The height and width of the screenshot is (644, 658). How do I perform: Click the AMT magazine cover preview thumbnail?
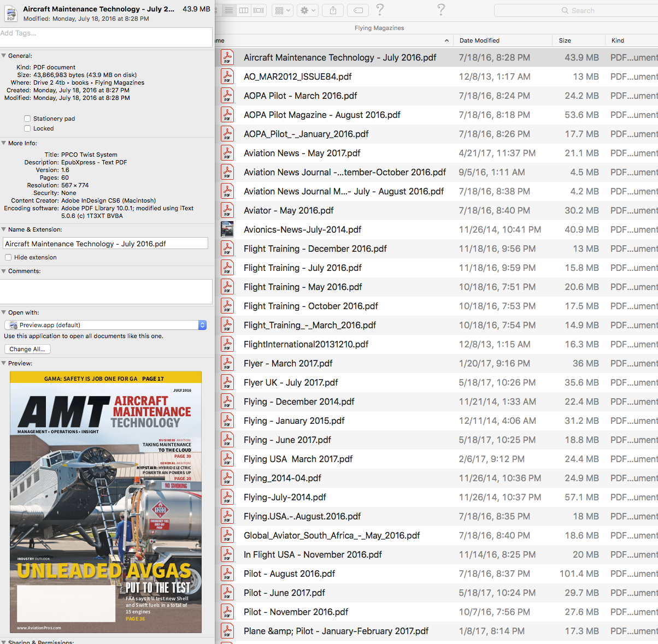pyautogui.click(x=105, y=502)
